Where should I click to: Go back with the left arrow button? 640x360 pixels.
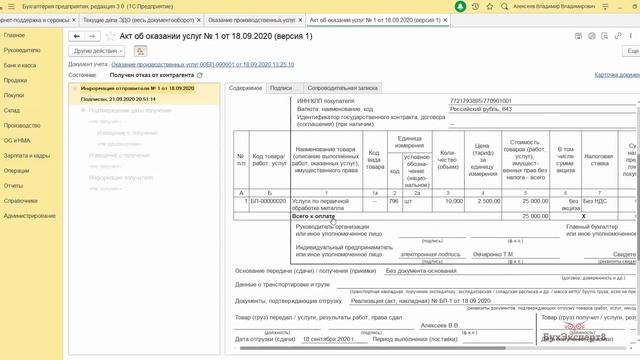[x=77, y=36]
